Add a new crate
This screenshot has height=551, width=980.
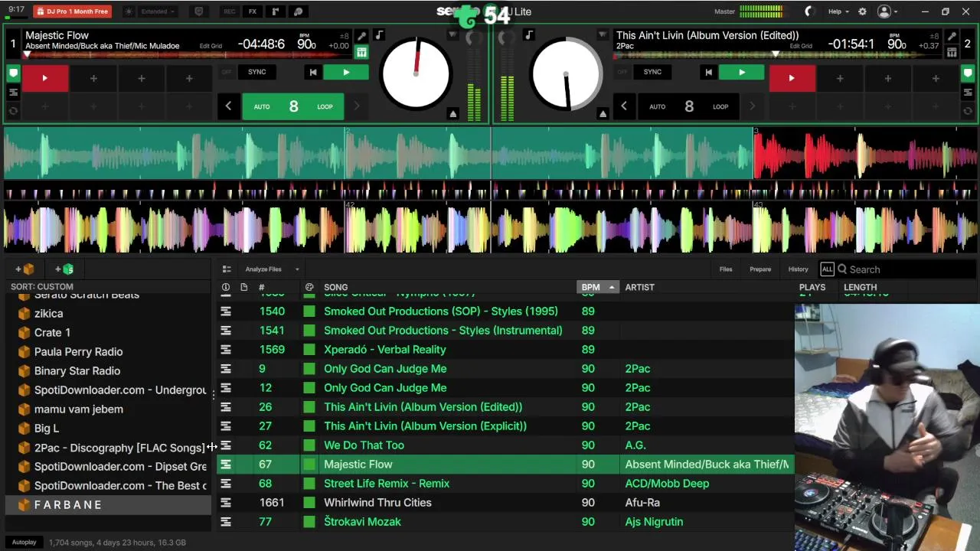24,269
